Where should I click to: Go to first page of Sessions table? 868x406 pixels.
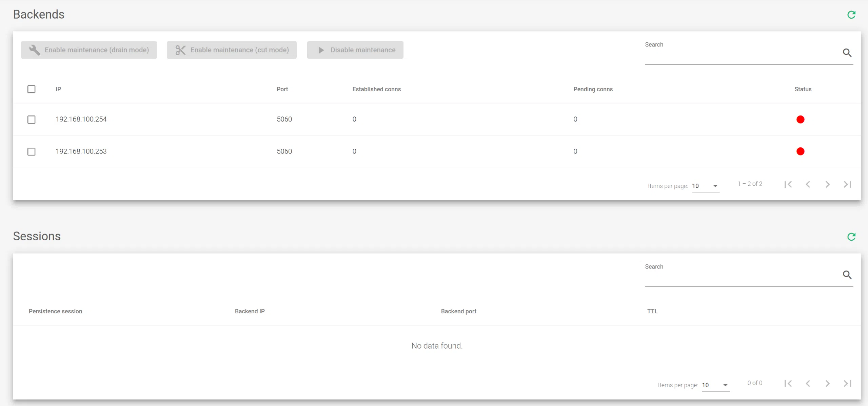point(788,384)
